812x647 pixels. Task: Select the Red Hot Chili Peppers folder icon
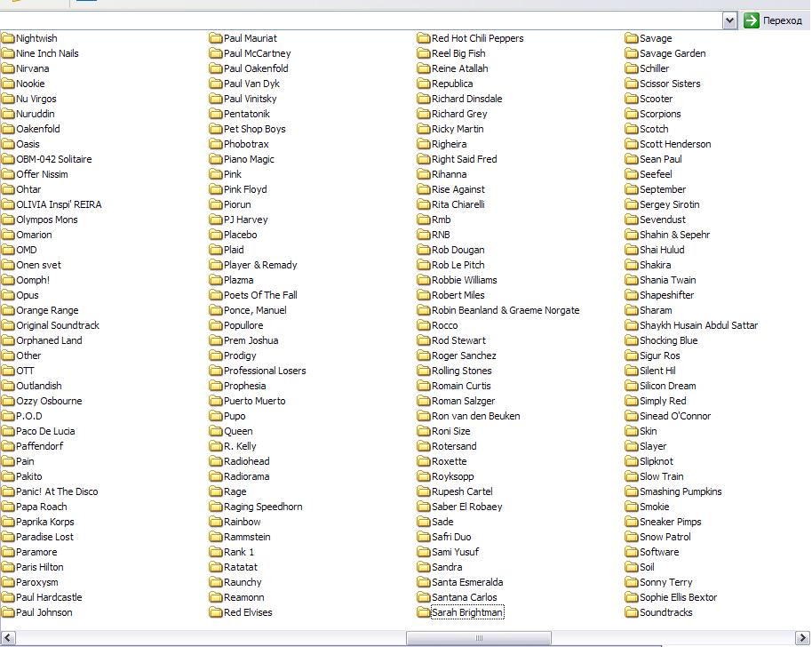pyautogui.click(x=424, y=38)
